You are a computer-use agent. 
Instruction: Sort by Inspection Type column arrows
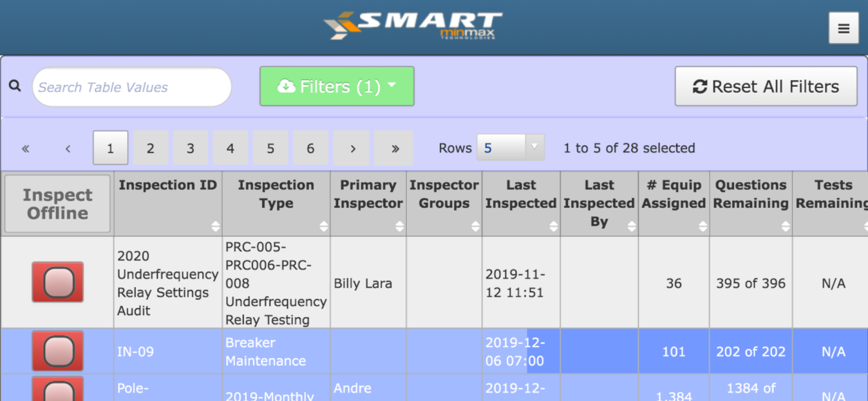[324, 226]
